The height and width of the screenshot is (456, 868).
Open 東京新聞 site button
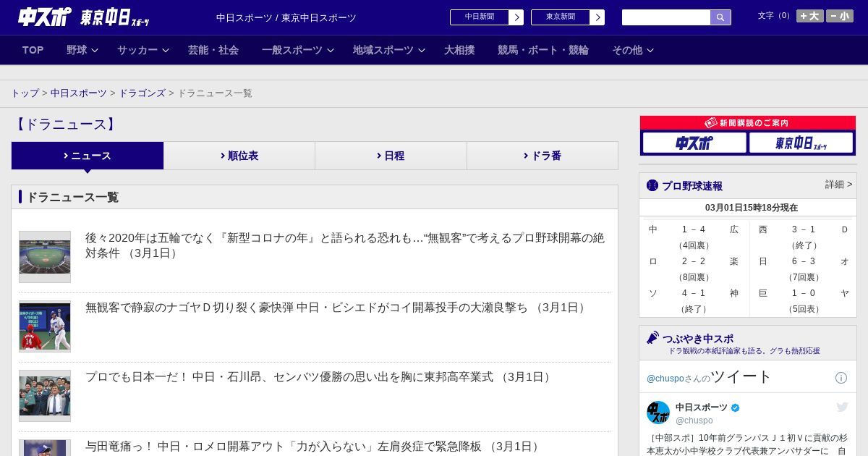click(561, 17)
